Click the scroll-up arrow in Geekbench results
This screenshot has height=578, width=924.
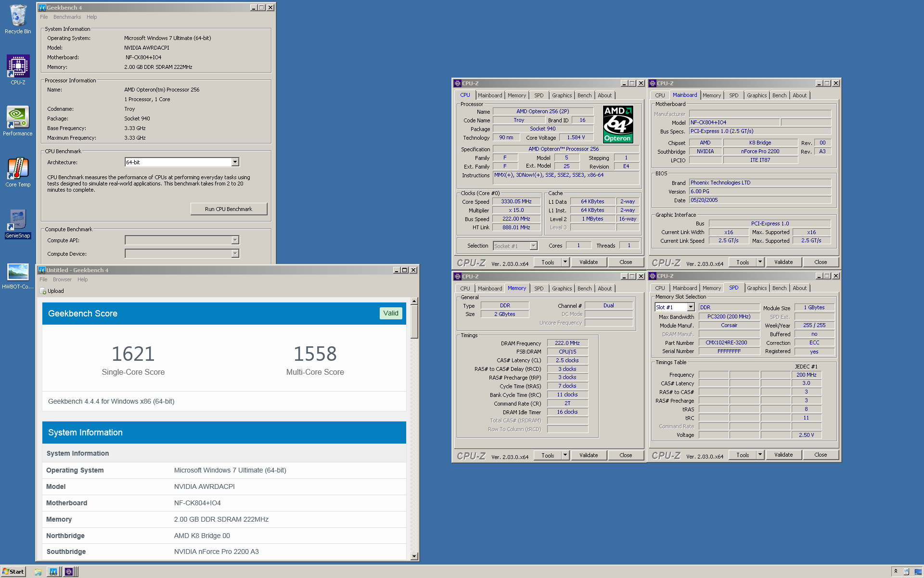pos(414,301)
